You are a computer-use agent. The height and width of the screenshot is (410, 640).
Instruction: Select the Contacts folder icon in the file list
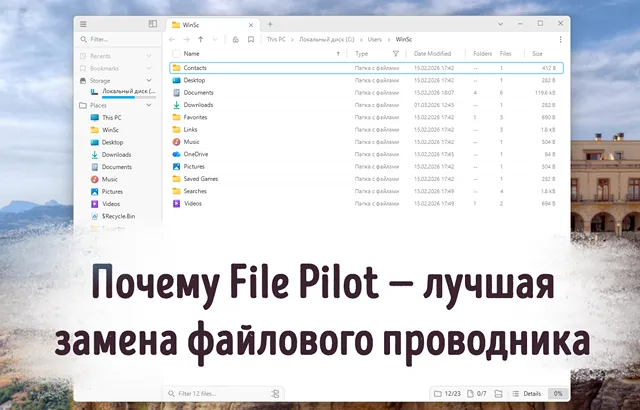point(176,68)
